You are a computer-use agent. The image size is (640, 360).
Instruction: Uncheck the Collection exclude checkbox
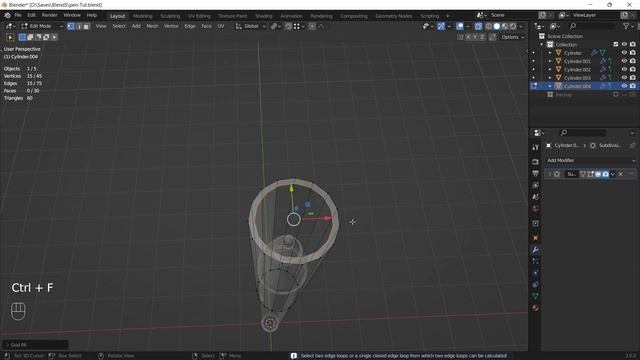616,44
